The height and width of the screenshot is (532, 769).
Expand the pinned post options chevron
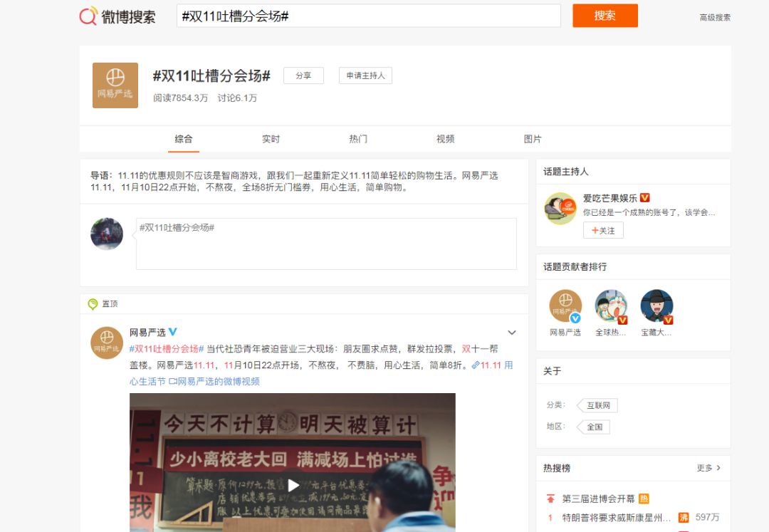point(511,333)
